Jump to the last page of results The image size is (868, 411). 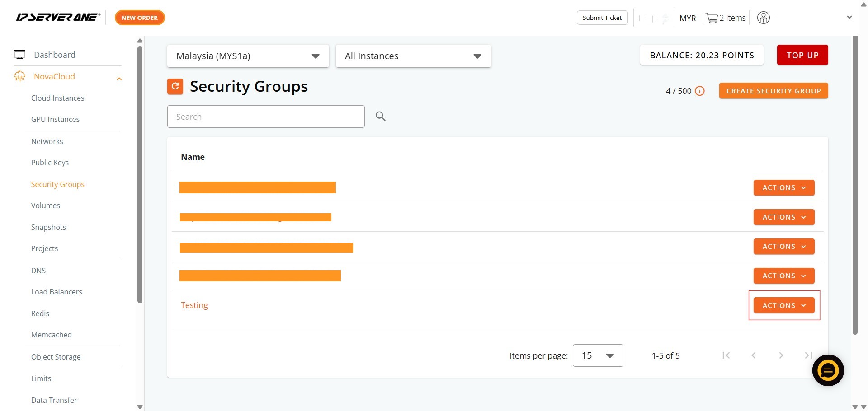coord(808,355)
